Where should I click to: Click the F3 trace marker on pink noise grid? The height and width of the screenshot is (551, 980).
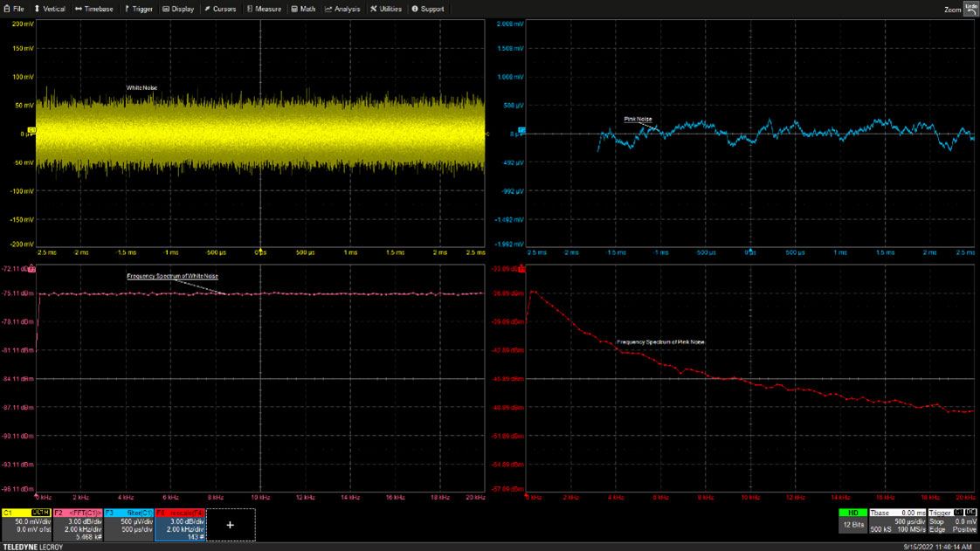pyautogui.click(x=521, y=130)
